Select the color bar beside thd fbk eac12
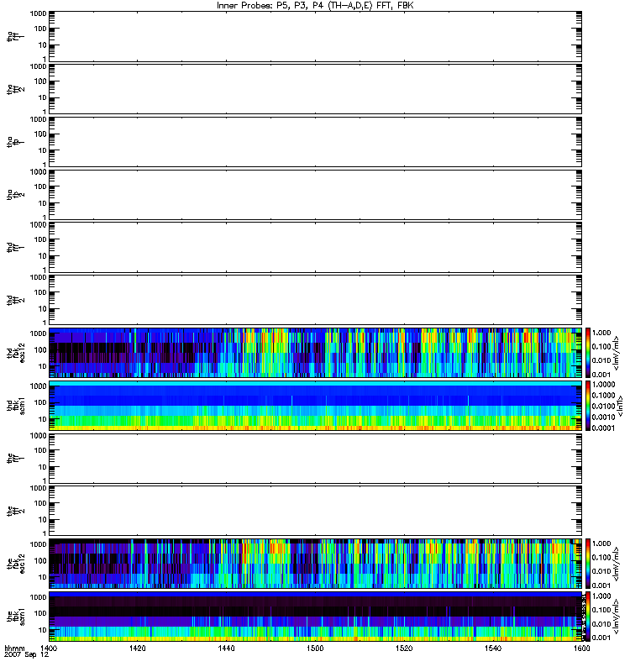630x672 pixels. [x=588, y=353]
